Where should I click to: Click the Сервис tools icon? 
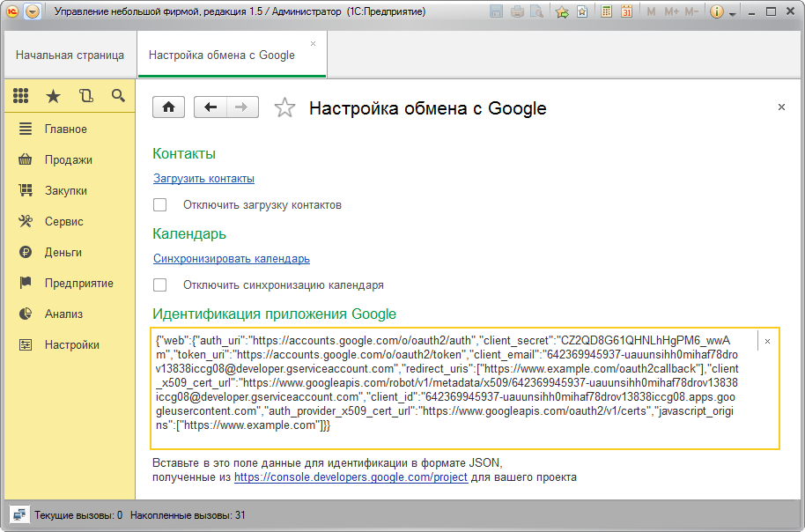(x=26, y=221)
